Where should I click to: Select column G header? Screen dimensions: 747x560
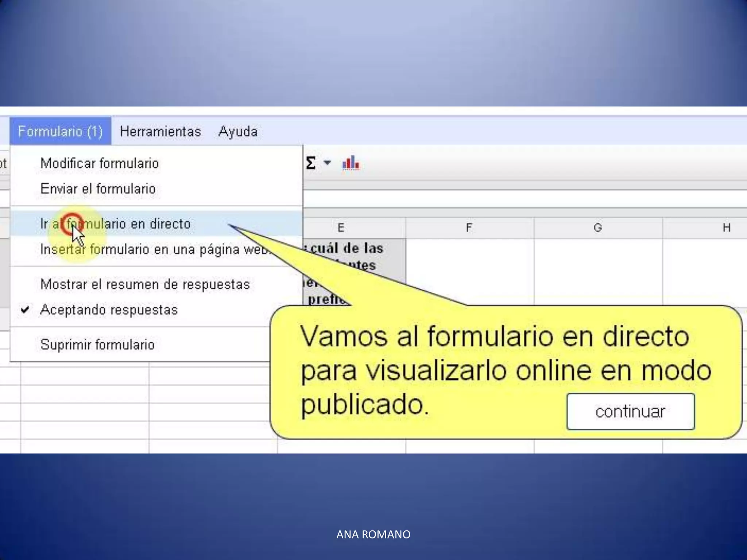(598, 228)
